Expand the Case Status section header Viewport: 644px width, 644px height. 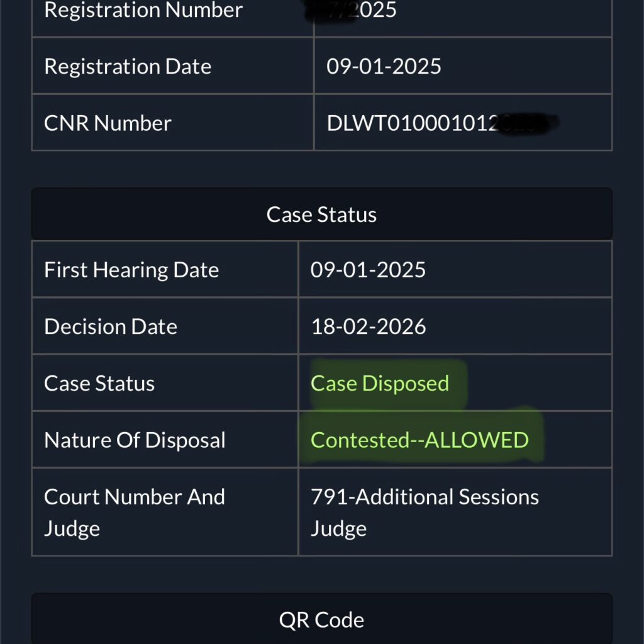click(321, 214)
